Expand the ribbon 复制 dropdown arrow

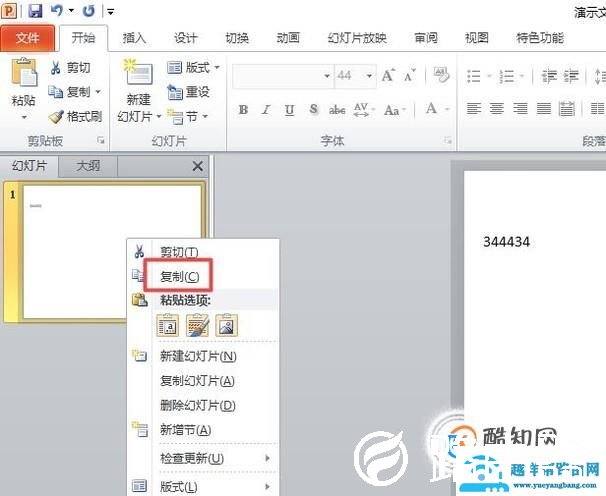coord(98,92)
